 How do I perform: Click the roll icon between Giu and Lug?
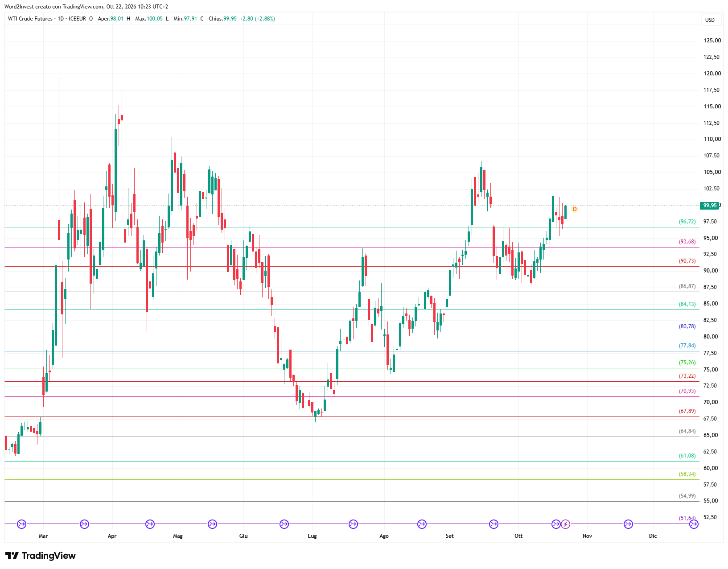(x=284, y=524)
